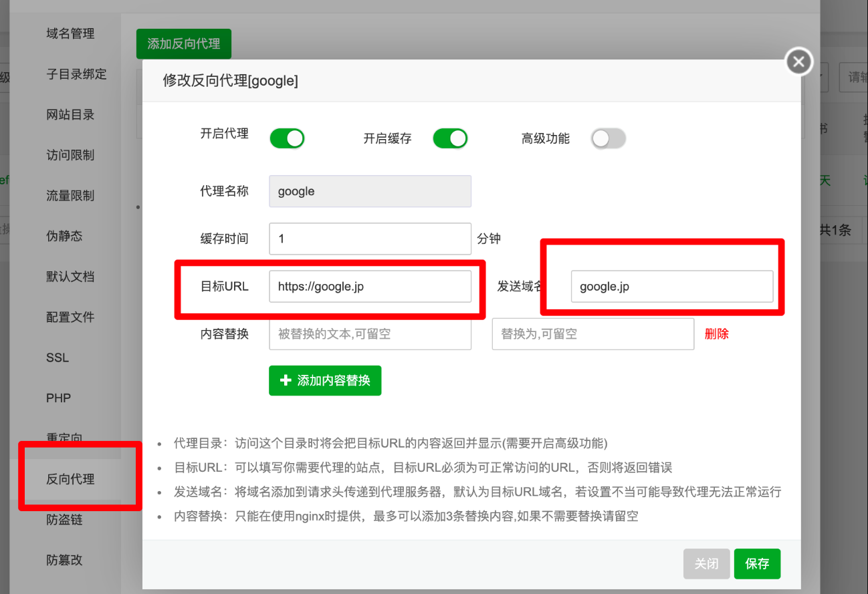Open the 配置文件 sidebar tab
This screenshot has width=868, height=594.
[70, 317]
